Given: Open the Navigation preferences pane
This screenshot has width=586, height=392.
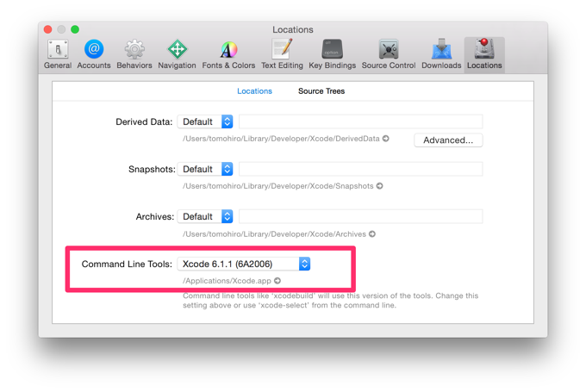Looking at the screenshot, I should (x=177, y=54).
